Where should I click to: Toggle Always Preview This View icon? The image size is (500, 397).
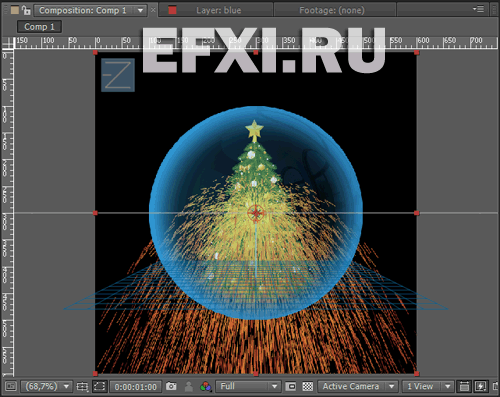click(11, 386)
